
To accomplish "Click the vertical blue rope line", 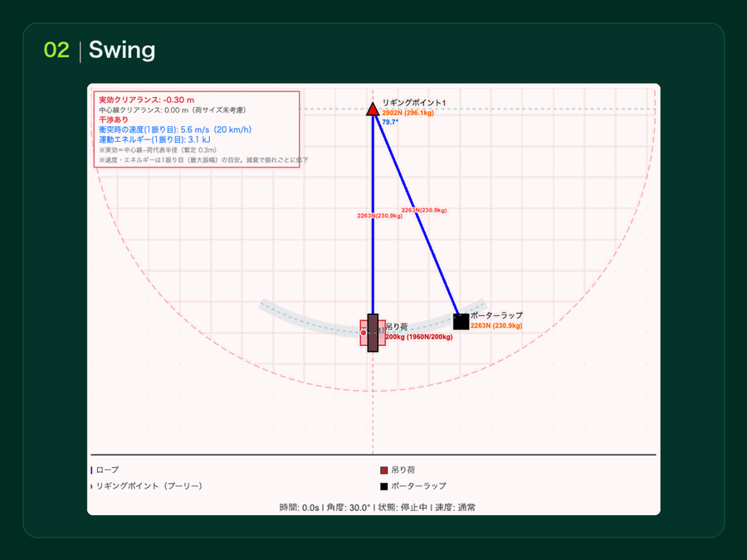I will (373, 214).
